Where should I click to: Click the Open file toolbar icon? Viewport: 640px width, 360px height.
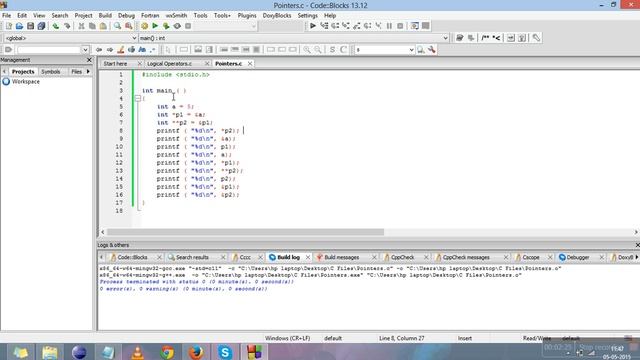tap(20, 26)
